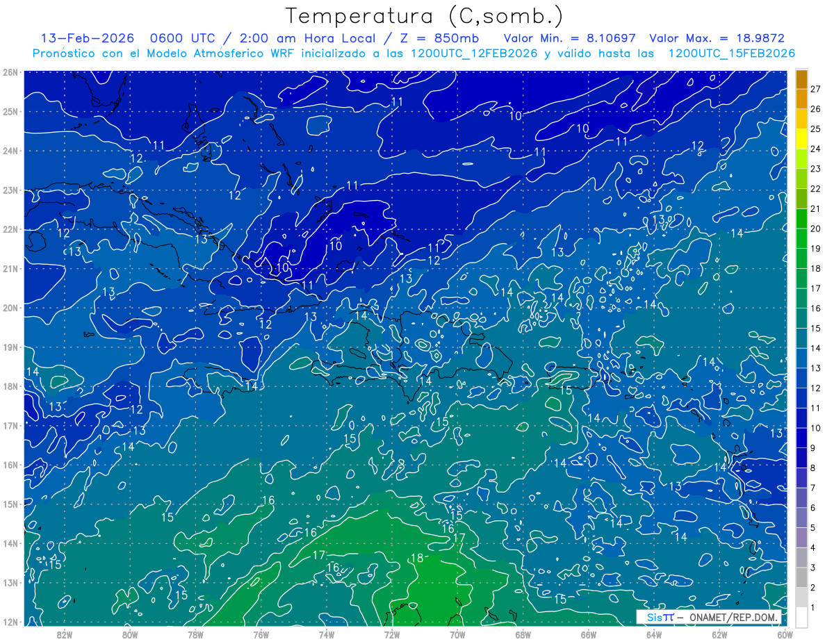Click the "Valor Min. = 8.10697" text

[569, 38]
